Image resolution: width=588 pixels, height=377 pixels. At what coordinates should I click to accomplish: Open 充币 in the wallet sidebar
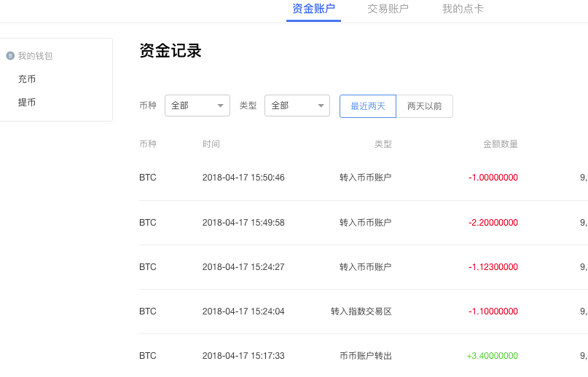click(x=27, y=79)
